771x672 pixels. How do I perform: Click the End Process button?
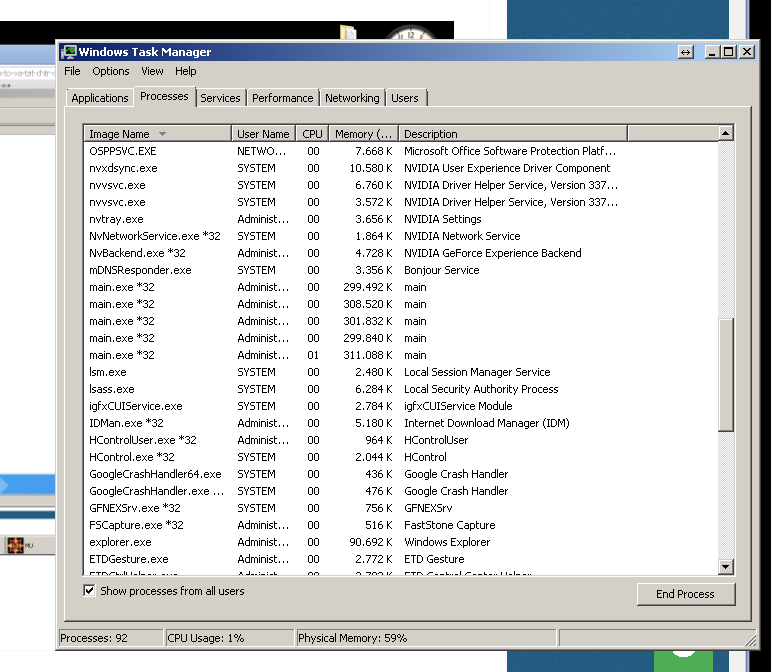(685, 594)
